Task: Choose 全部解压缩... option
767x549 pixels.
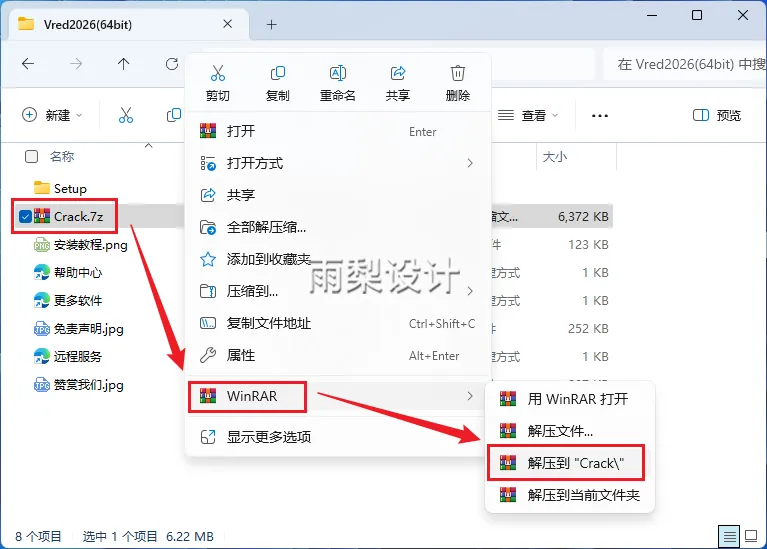Action: pos(338,227)
